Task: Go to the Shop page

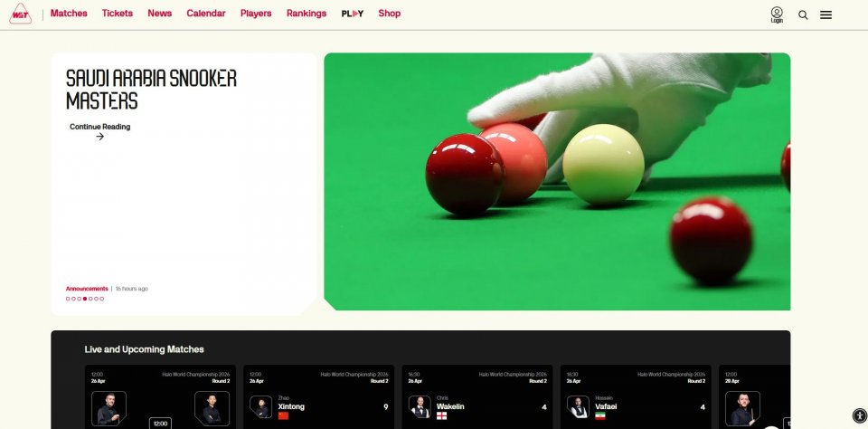Action: [390, 14]
